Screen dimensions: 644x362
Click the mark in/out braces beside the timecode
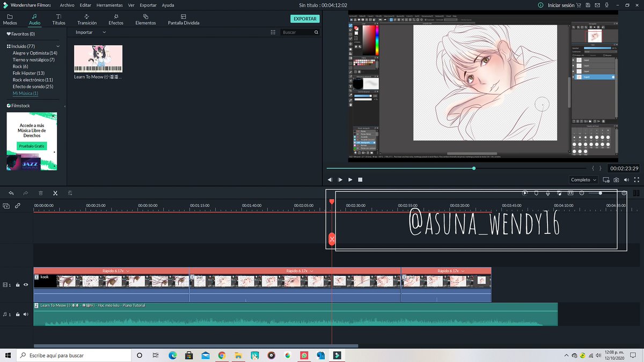pyautogui.click(x=596, y=168)
